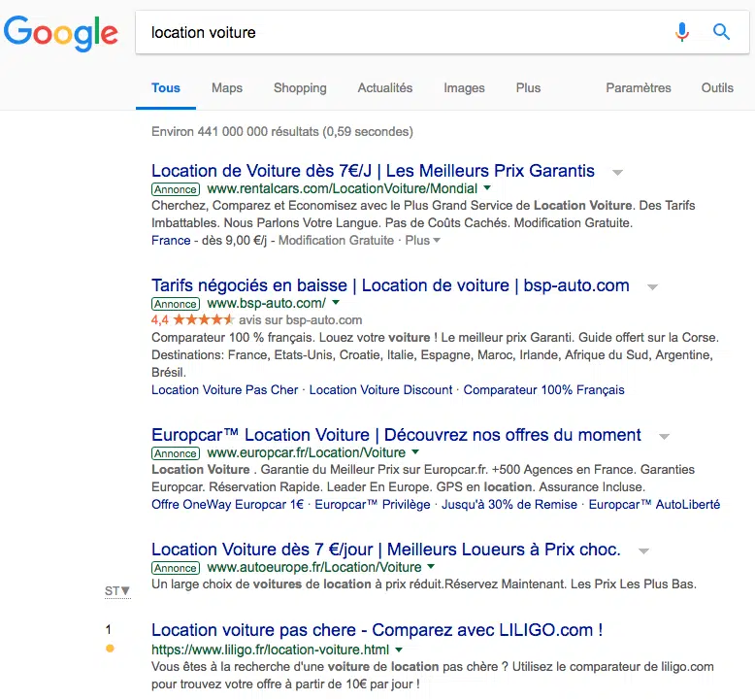Expand the grey arrow beside the autoeurope title
The height and width of the screenshot is (700, 755).
click(x=643, y=551)
